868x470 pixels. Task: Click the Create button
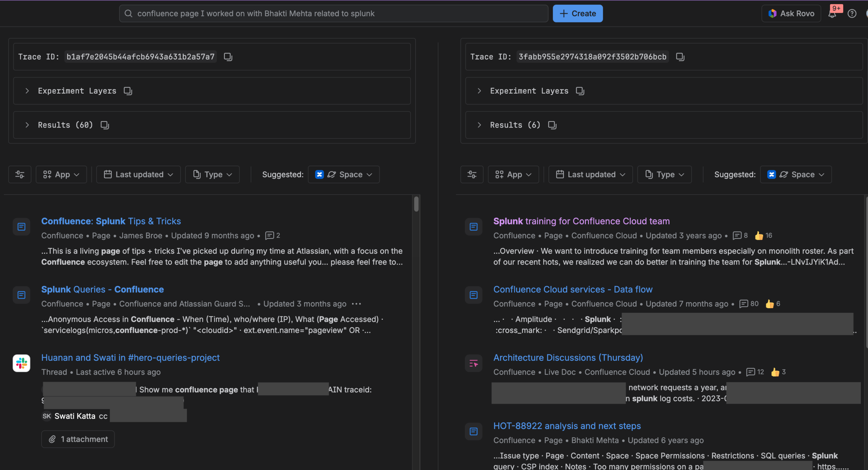pos(578,14)
